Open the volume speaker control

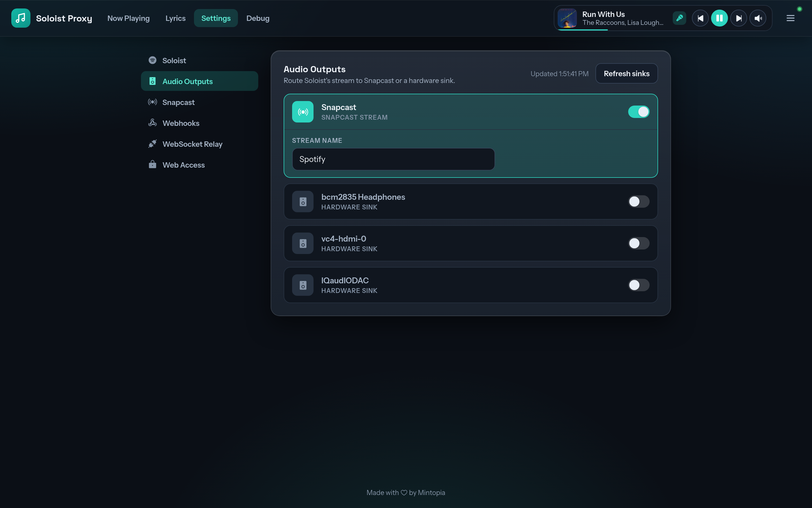(758, 18)
